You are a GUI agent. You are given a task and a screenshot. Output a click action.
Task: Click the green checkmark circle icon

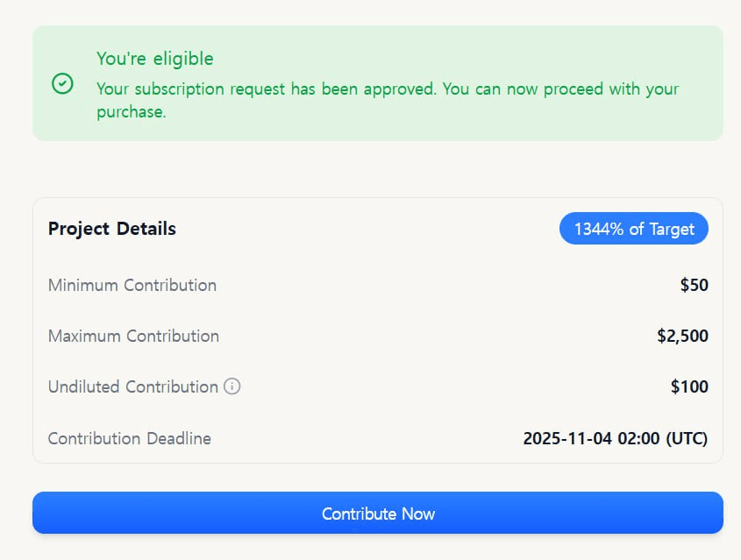62,84
